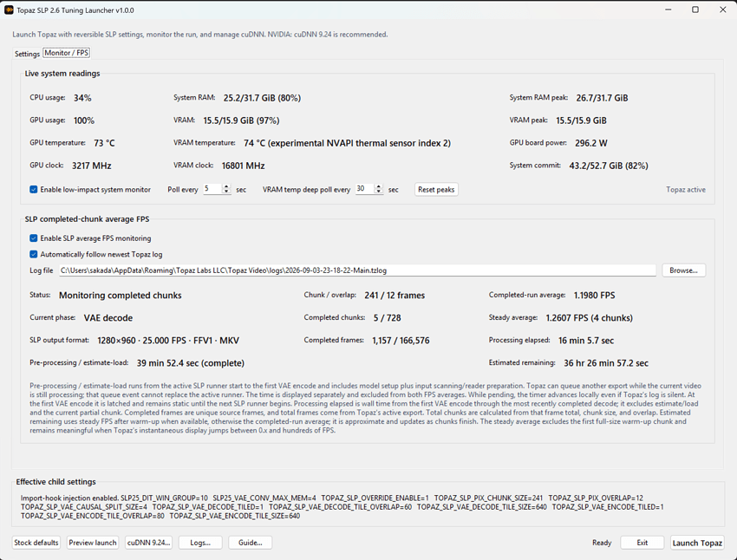Toggle Automatically follow newest Topaz log checkbox
The width and height of the screenshot is (737, 560).
(x=33, y=254)
